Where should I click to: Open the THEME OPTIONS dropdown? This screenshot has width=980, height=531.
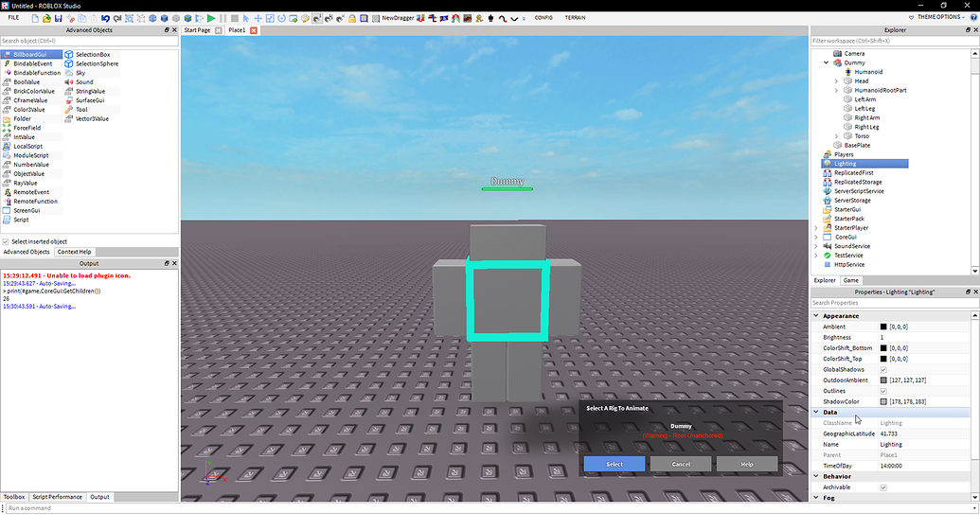pyautogui.click(x=937, y=17)
